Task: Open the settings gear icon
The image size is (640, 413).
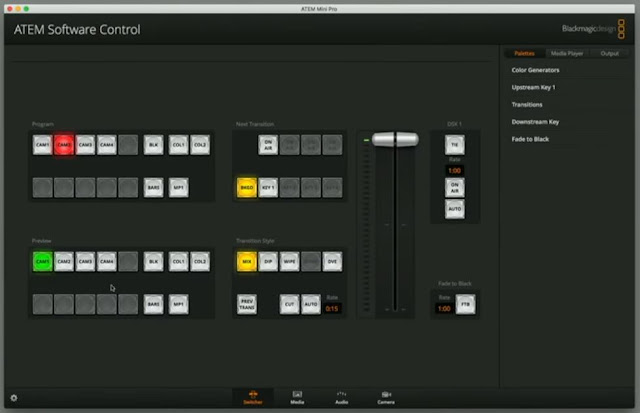Action: 14,397
